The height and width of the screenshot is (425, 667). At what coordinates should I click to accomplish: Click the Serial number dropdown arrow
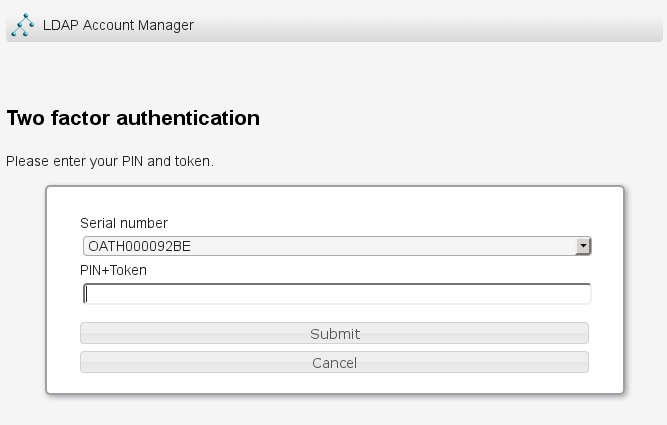(x=583, y=246)
